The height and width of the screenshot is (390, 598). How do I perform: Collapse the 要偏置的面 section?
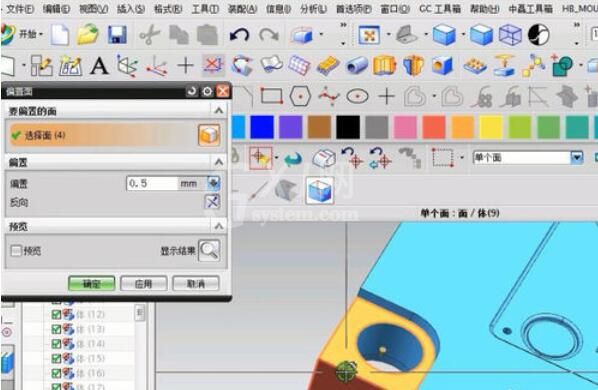(x=219, y=111)
